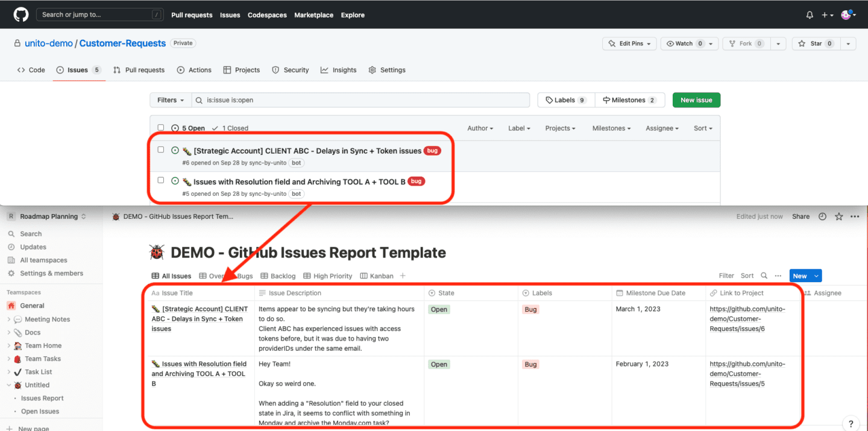Open the page options ellipsis menu
Screen dimensions: 868x431
[x=855, y=216]
